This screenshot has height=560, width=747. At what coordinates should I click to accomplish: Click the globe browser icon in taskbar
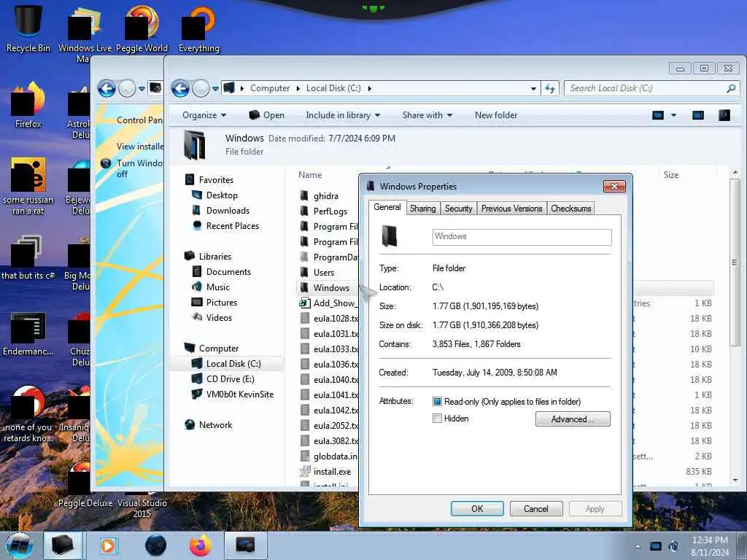(x=156, y=545)
